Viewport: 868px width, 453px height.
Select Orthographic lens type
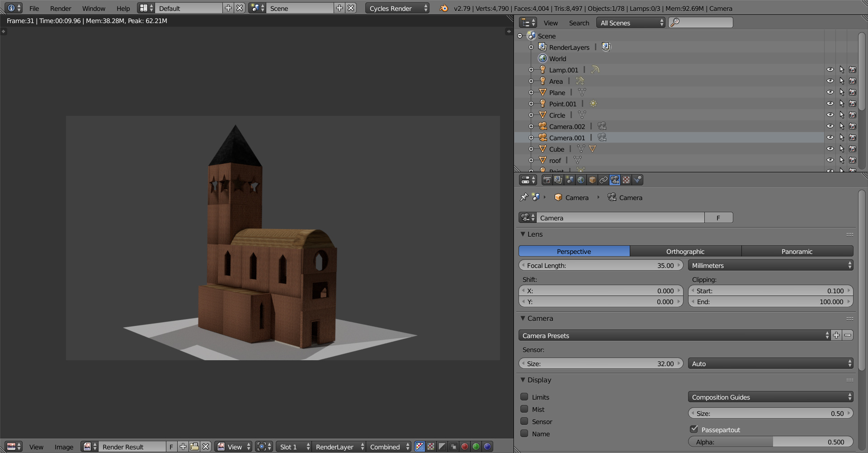tap(685, 251)
